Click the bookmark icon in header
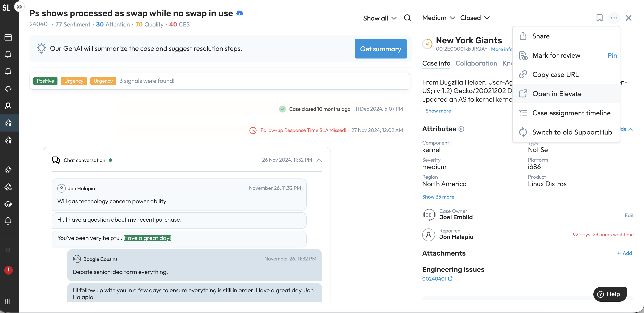This screenshot has height=313, width=644. (x=599, y=18)
